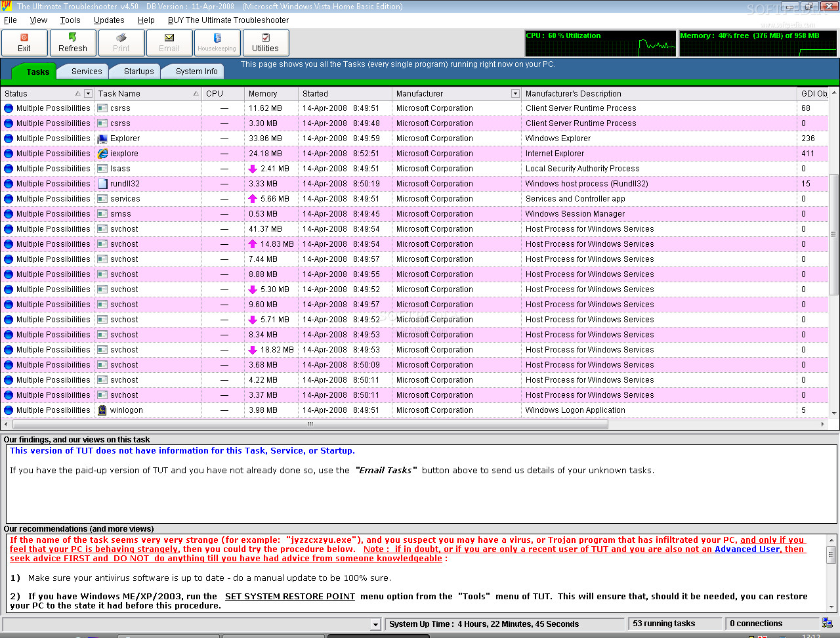The image size is (840, 638).
Task: Open the Updates menu
Action: [x=109, y=20]
